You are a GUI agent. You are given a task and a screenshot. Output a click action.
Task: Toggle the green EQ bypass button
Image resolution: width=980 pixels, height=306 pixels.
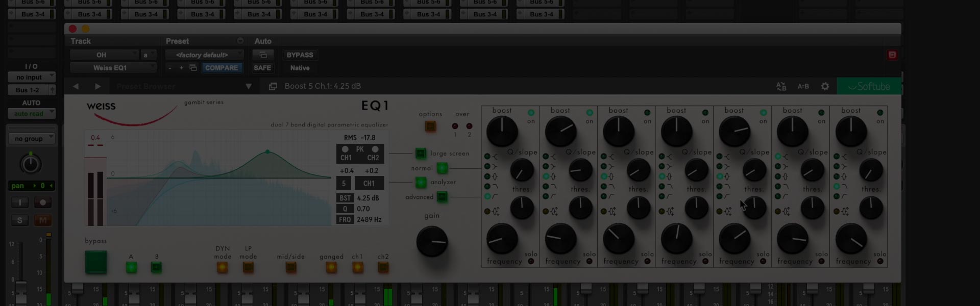pyautogui.click(x=96, y=262)
